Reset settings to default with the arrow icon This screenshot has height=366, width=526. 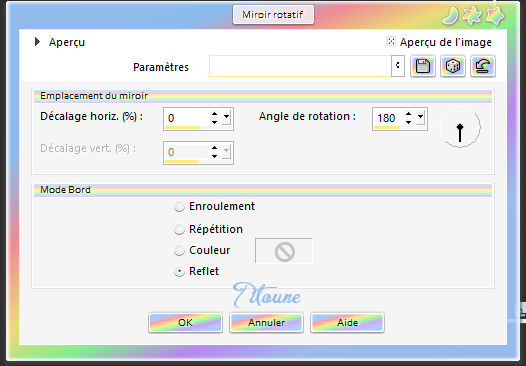click(483, 66)
